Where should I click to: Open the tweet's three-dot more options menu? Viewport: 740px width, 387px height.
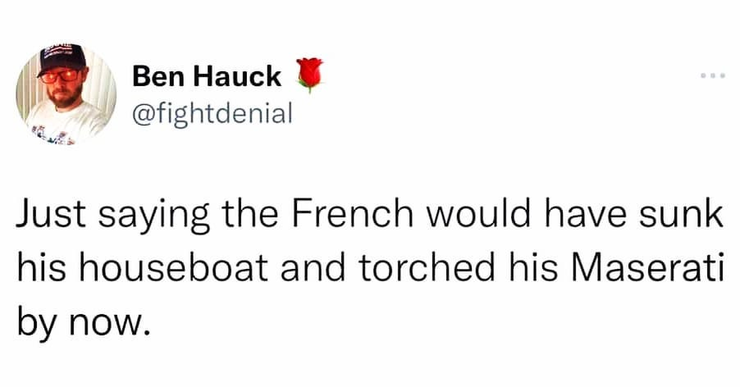713,75
